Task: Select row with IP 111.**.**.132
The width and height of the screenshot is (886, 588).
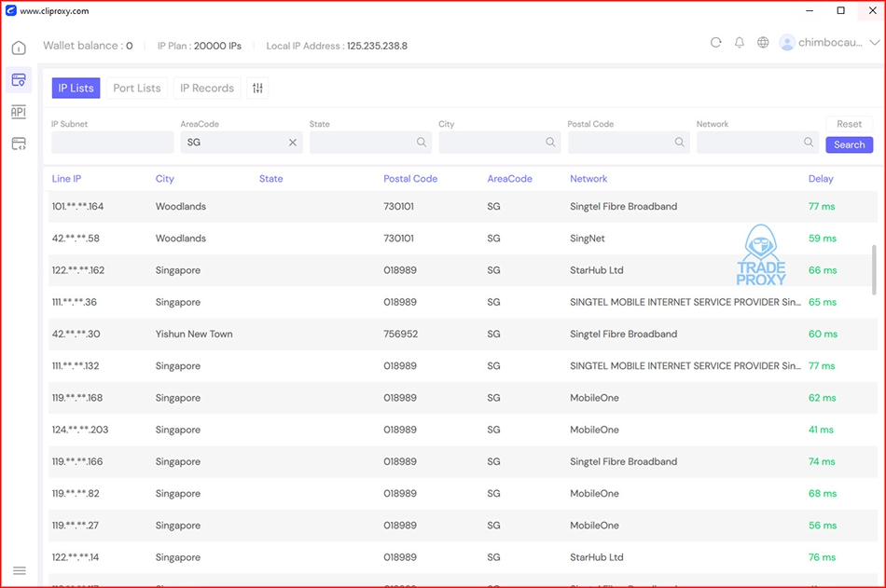Action: point(463,366)
